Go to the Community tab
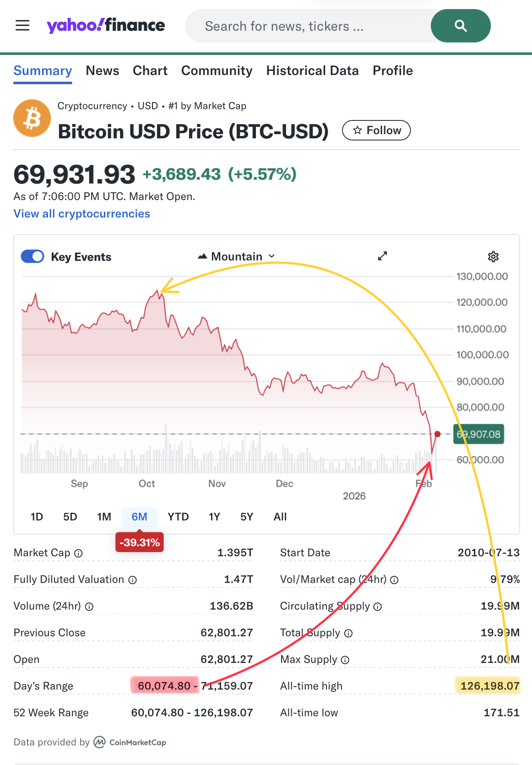 click(217, 71)
